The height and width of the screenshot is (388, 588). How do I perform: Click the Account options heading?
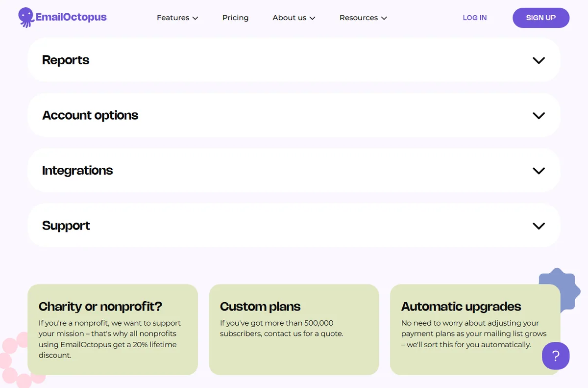click(90, 115)
